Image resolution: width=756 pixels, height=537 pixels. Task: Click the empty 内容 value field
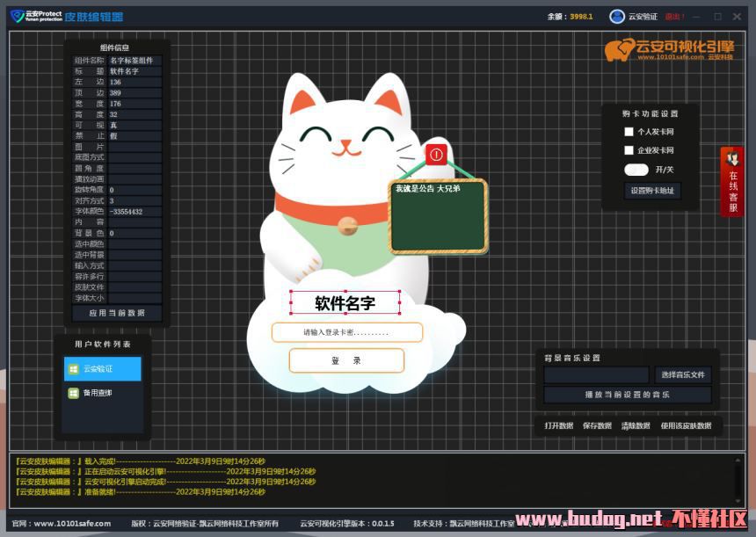click(x=135, y=222)
